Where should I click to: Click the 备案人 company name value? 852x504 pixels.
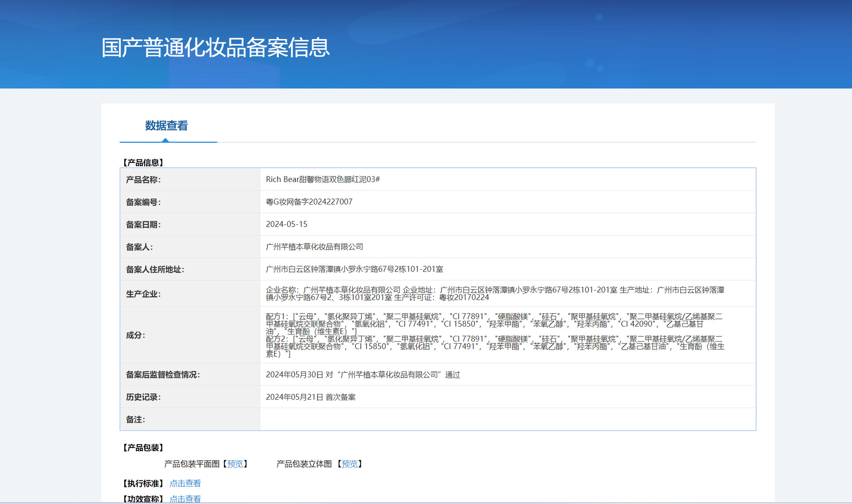(314, 247)
